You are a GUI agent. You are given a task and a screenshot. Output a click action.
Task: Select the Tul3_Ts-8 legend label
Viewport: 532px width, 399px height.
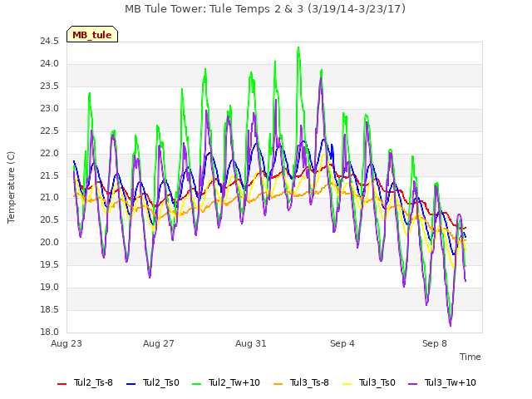[309, 383]
